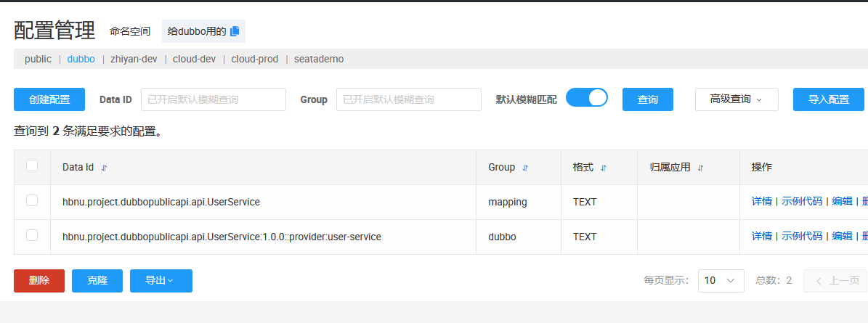Screen dimensions: 868x323
Task: Sort table by Data Id column icon
Action: coord(105,168)
